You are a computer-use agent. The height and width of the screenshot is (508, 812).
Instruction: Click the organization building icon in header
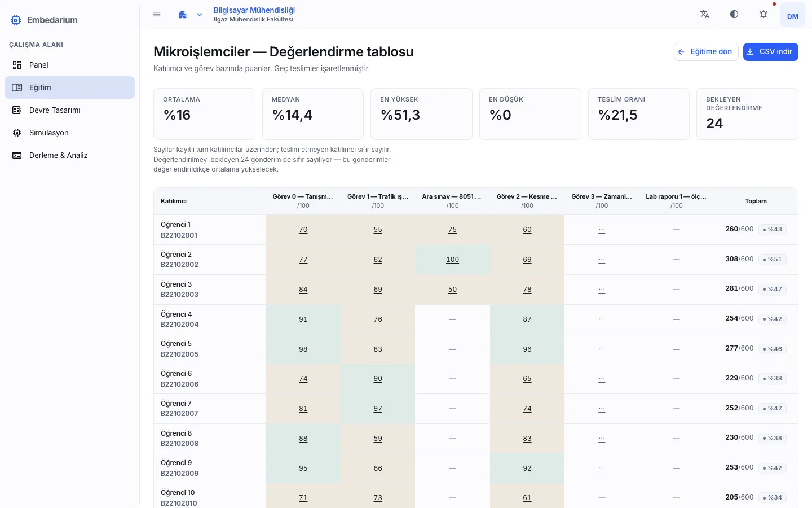tap(183, 15)
